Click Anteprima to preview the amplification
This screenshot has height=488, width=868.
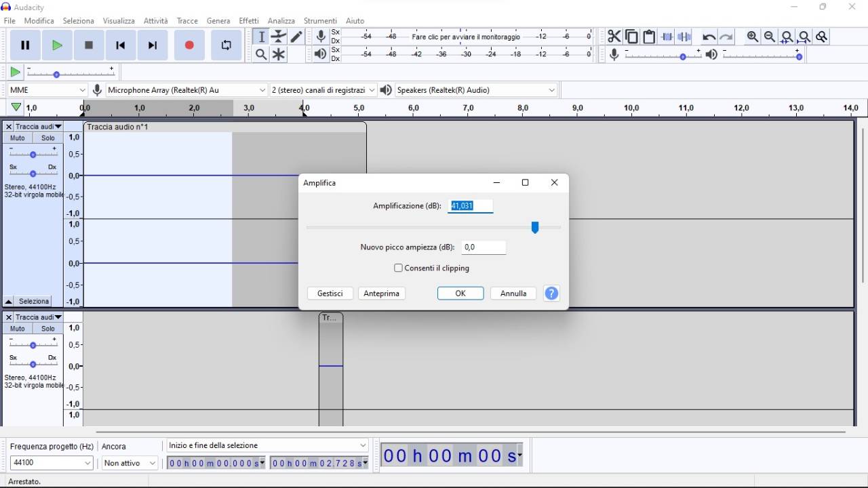pos(381,293)
